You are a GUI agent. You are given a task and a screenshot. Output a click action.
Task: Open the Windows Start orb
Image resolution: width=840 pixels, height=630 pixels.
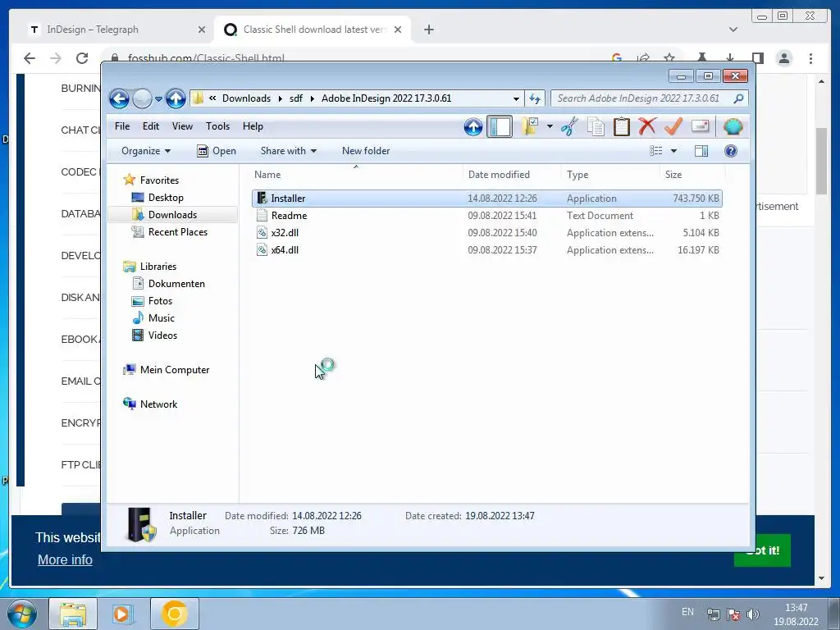click(x=22, y=614)
